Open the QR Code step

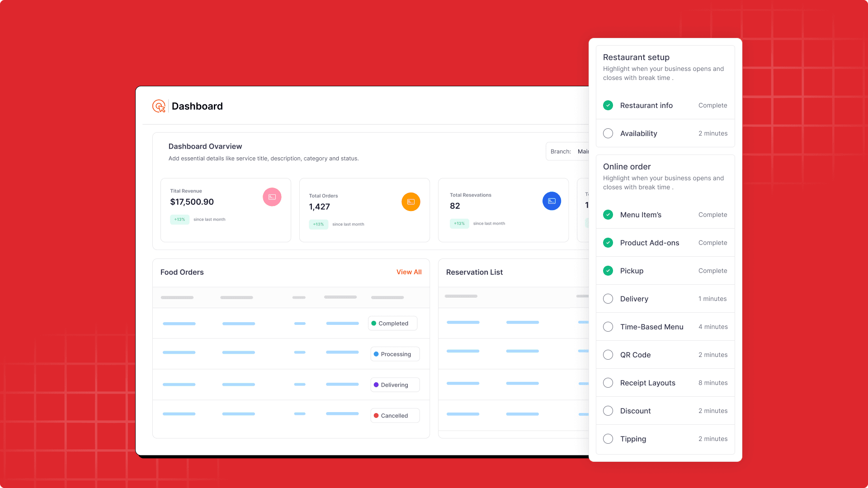[665, 355]
